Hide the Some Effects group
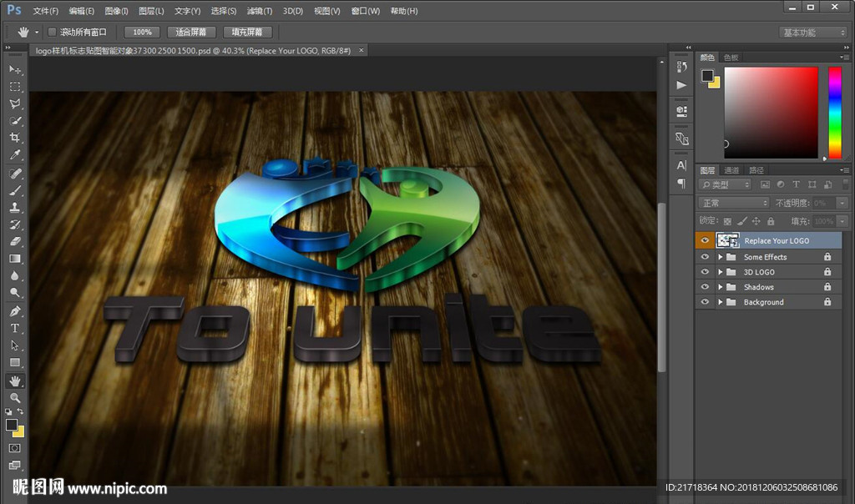Screen dimensions: 855x504 point(705,257)
